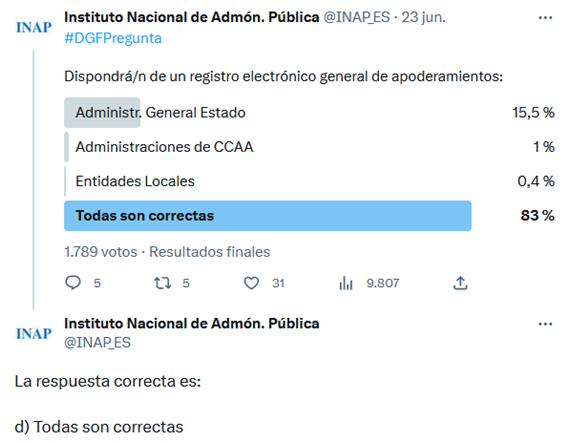Click the reply speech bubble icon
The width and height of the screenshot is (570, 443).
(x=73, y=282)
